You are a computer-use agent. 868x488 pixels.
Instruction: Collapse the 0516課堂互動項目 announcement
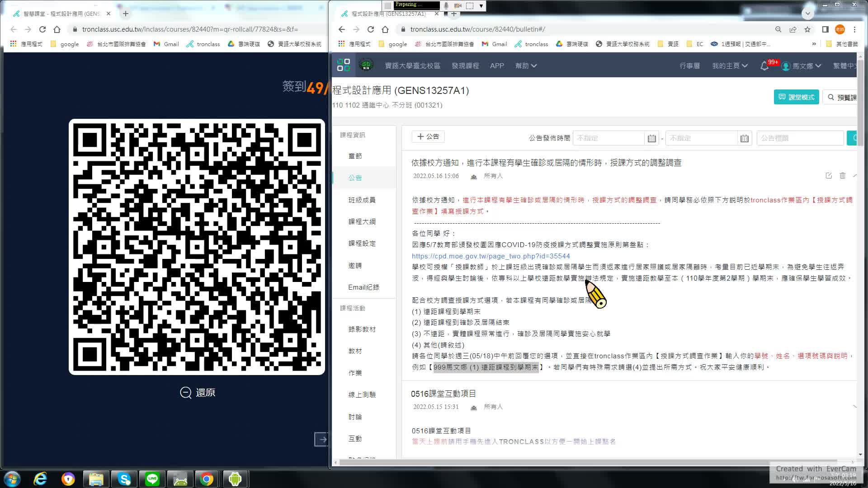[854, 407]
